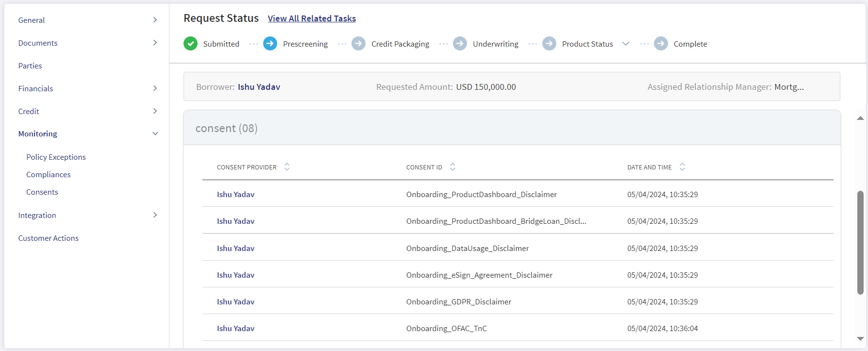The image size is (868, 351).
Task: Click the green Submitted checkmark icon
Action: (190, 44)
